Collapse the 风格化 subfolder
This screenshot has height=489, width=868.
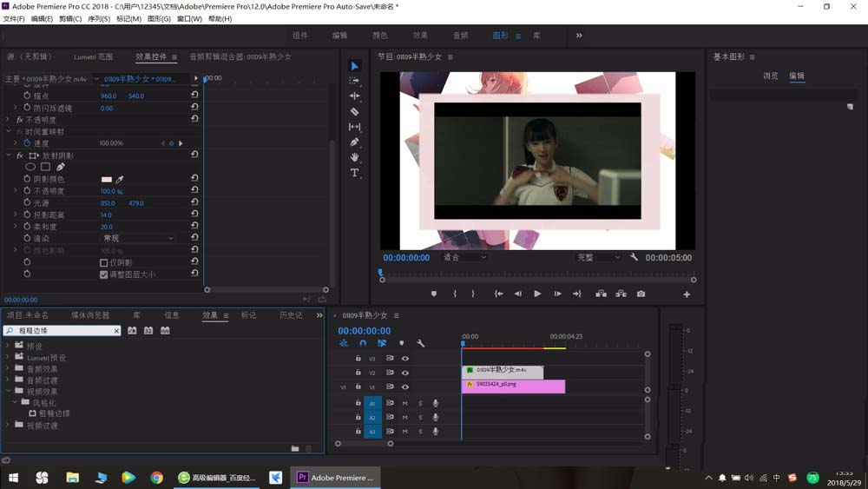point(15,403)
